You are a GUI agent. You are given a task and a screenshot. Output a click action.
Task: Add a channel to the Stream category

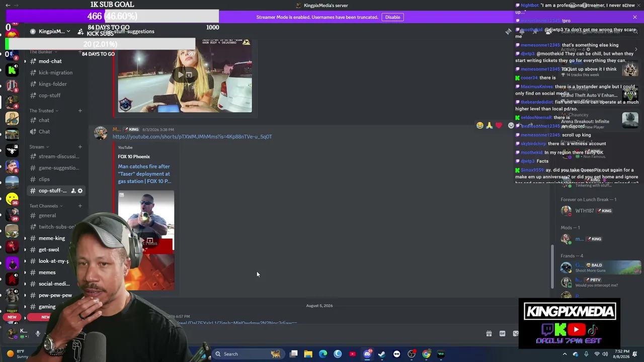[80, 147]
